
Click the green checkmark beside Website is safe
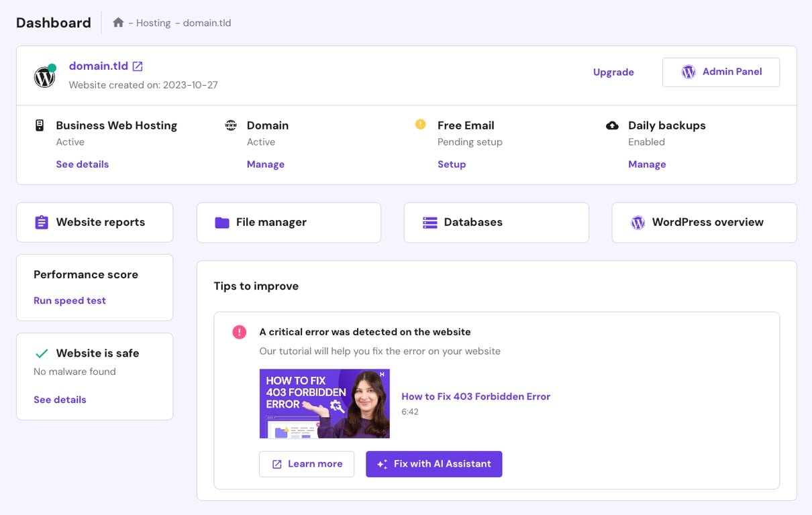(x=42, y=353)
